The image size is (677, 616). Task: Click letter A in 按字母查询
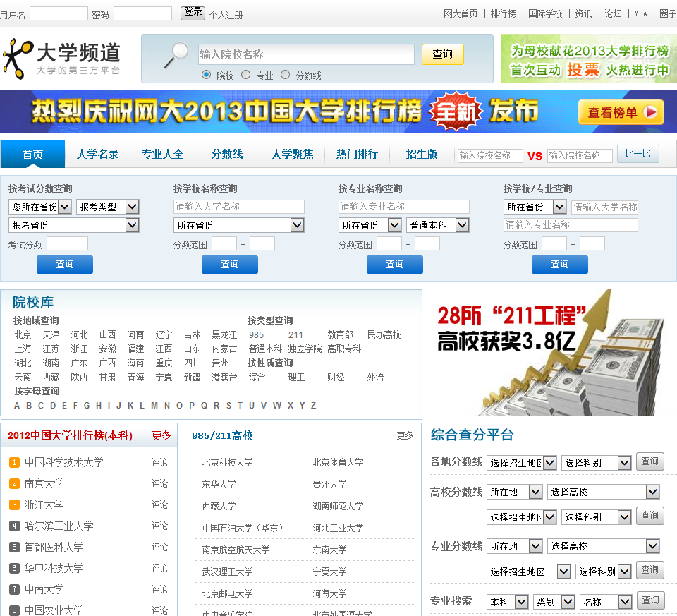pos(17,406)
